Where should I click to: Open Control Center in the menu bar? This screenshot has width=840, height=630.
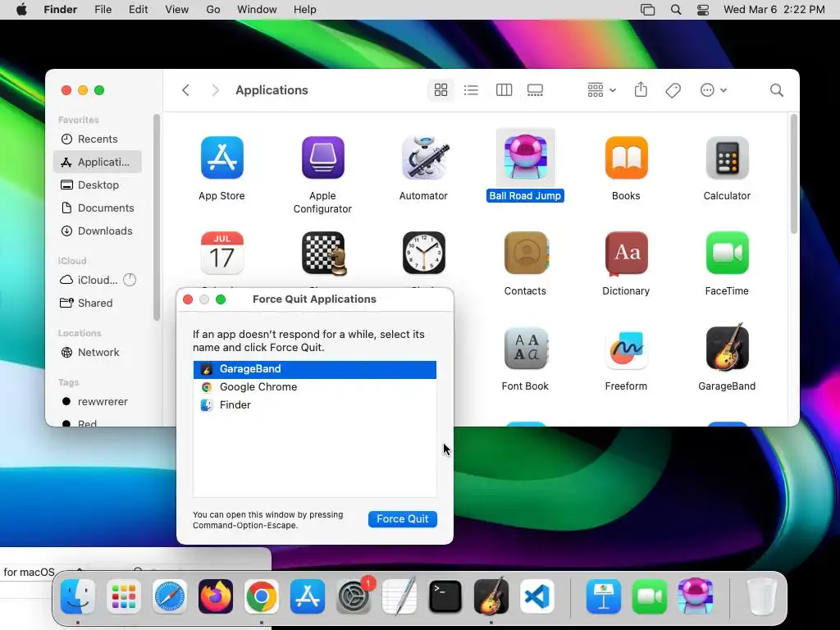[x=703, y=10]
